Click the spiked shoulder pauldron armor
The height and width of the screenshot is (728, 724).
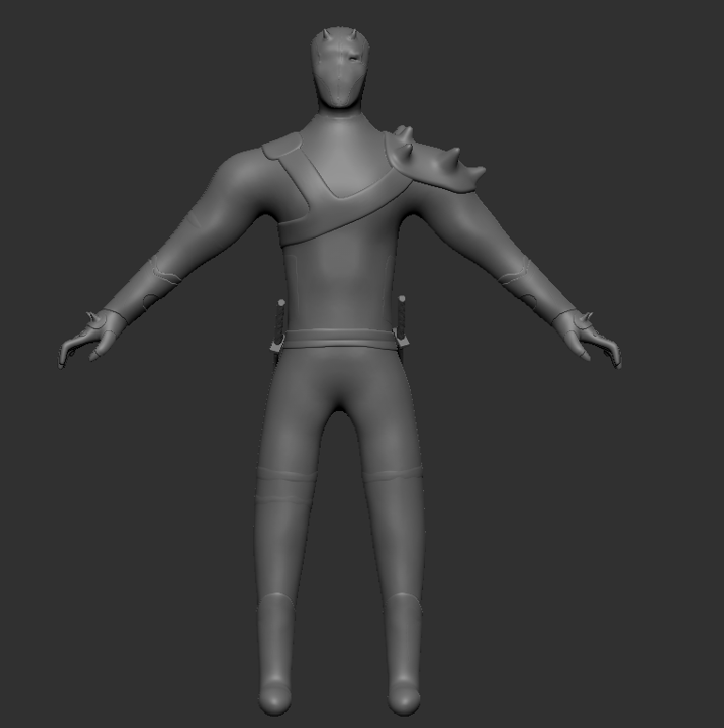(433, 165)
